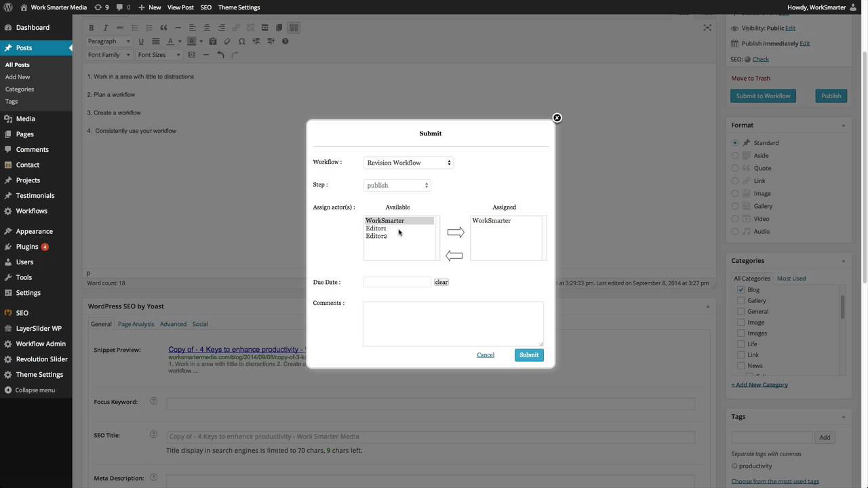The width and height of the screenshot is (868, 488).
Task: Choose the Gallery post format option
Action: (735, 206)
